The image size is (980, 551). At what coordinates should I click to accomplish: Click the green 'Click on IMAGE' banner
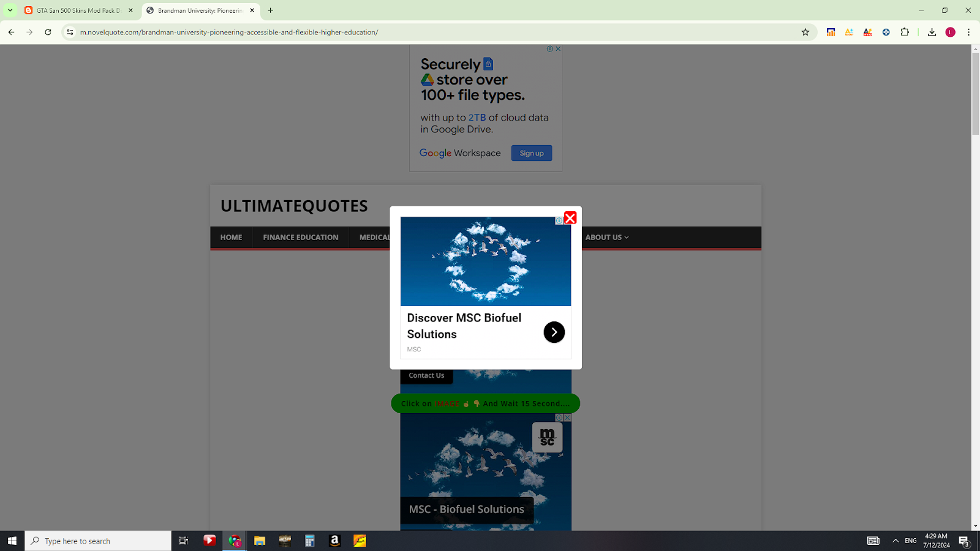486,403
